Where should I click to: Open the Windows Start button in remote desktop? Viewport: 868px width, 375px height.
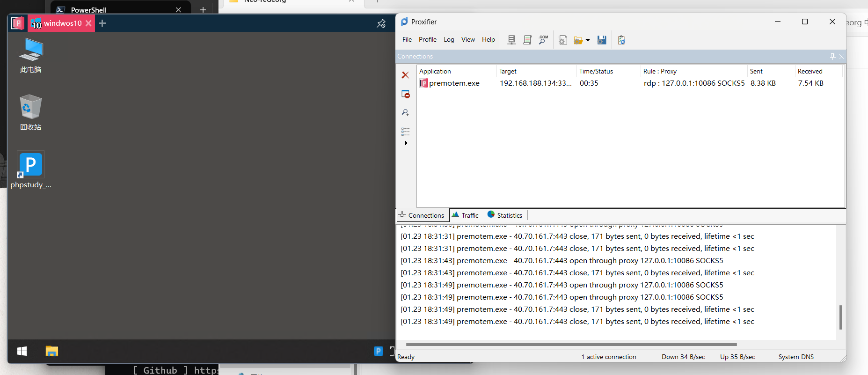point(22,351)
